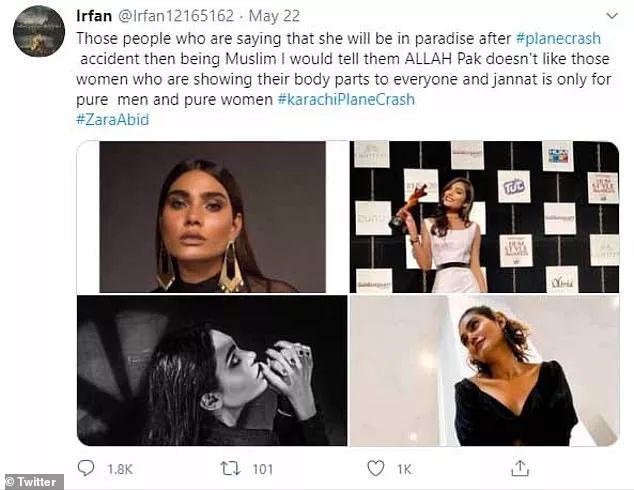Viewport: 634px width, 490px height.
Task: Follow the #karachiPlaneCrash hashtag link
Action: pos(346,100)
